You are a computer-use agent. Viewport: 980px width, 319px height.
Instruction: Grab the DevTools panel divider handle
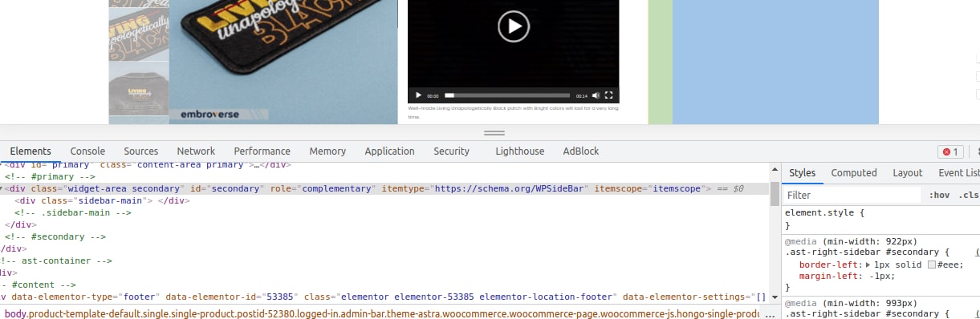(x=494, y=133)
